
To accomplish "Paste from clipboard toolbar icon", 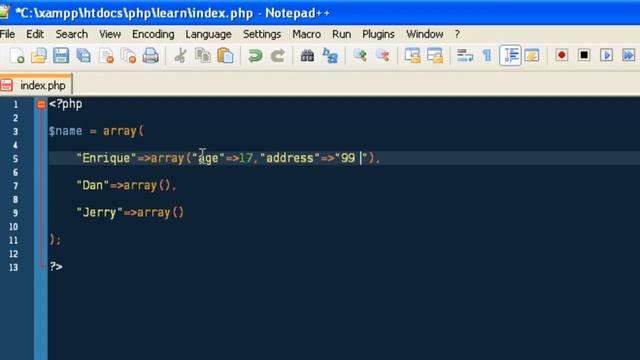I will click(225, 56).
